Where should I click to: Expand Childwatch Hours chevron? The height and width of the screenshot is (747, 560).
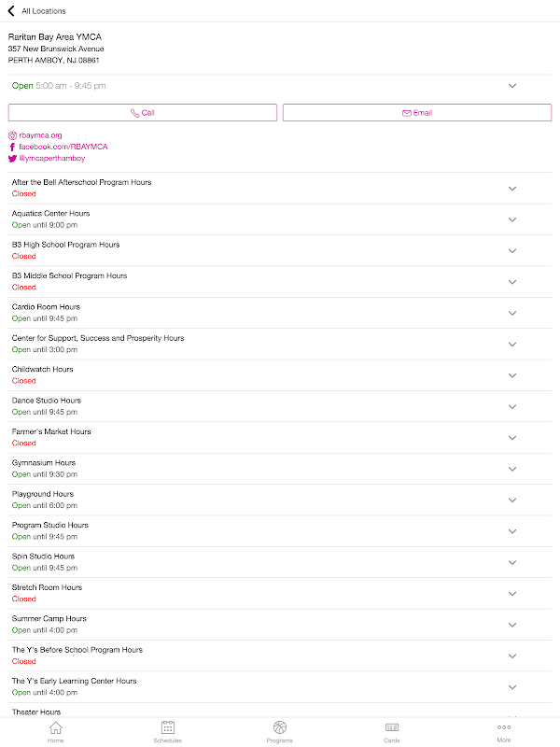pos(512,375)
